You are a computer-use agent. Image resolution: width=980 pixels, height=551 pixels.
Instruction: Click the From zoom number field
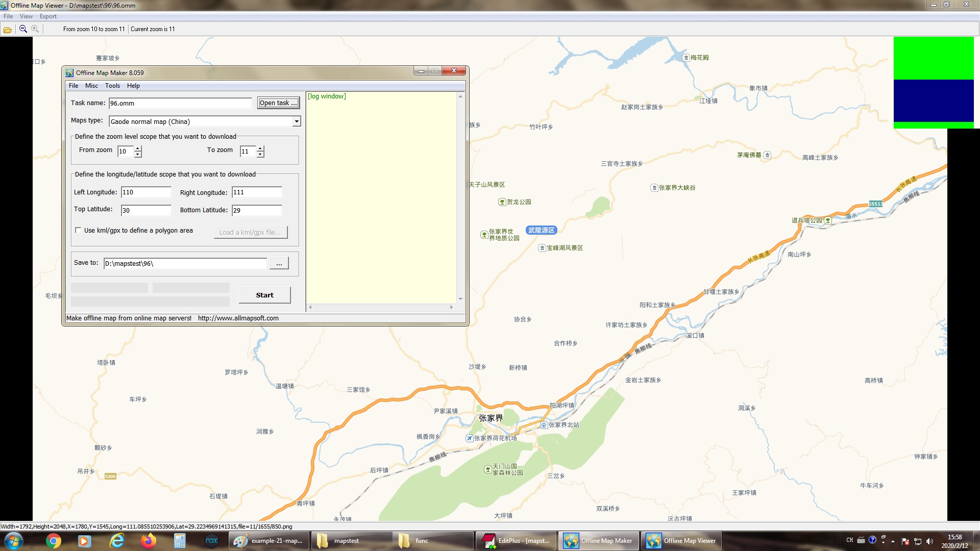click(x=126, y=152)
